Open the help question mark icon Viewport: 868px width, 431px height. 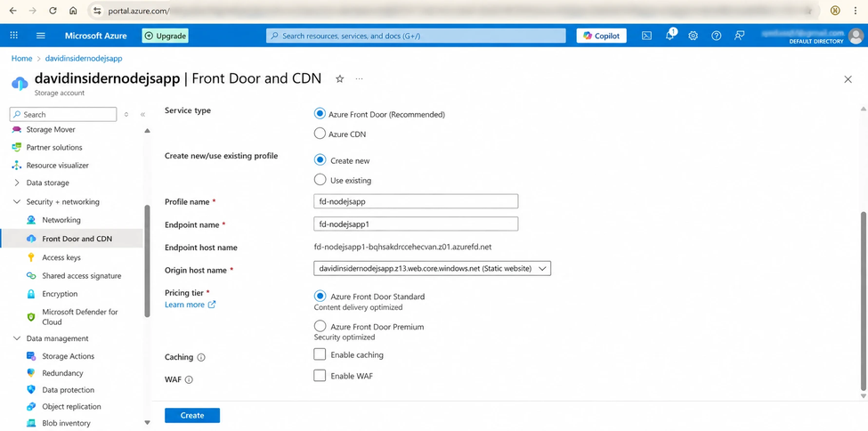pyautogui.click(x=717, y=36)
